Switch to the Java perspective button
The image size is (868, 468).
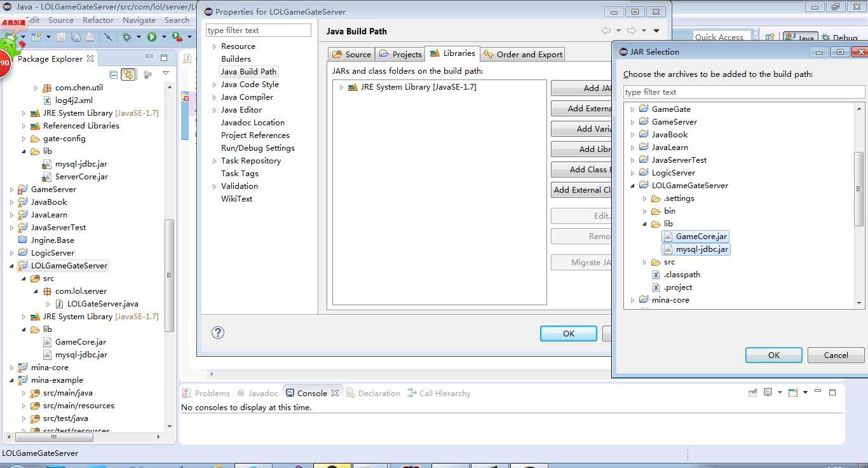point(800,38)
